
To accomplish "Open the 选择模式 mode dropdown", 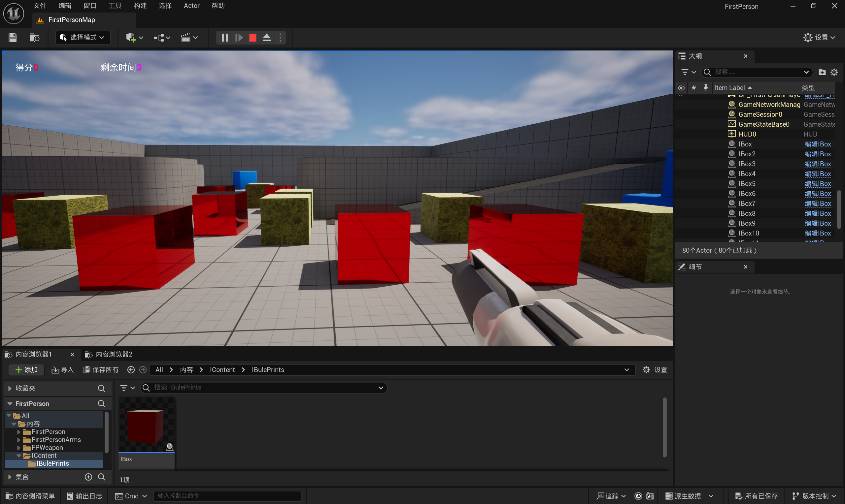I will (83, 37).
